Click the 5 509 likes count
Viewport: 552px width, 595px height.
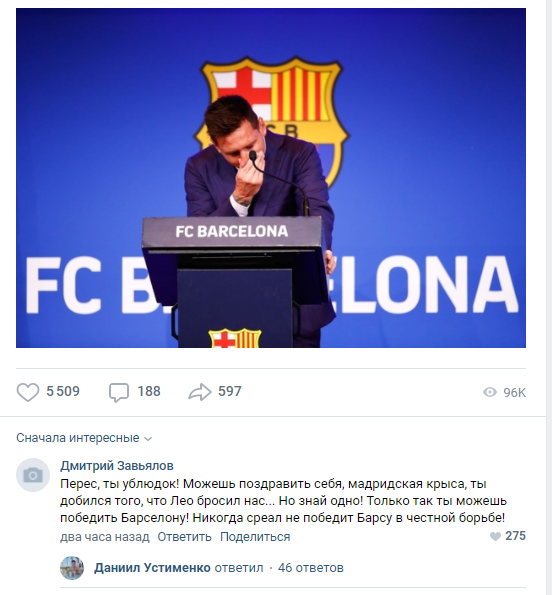[x=63, y=391]
